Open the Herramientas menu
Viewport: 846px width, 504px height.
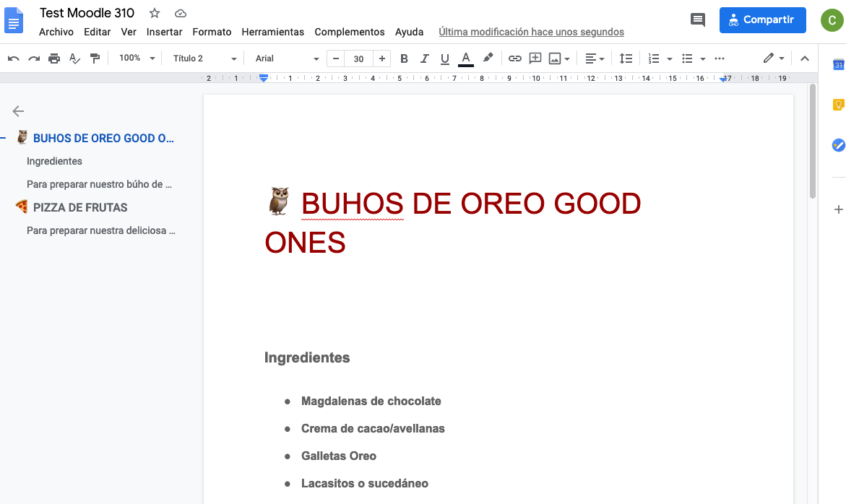pos(273,32)
